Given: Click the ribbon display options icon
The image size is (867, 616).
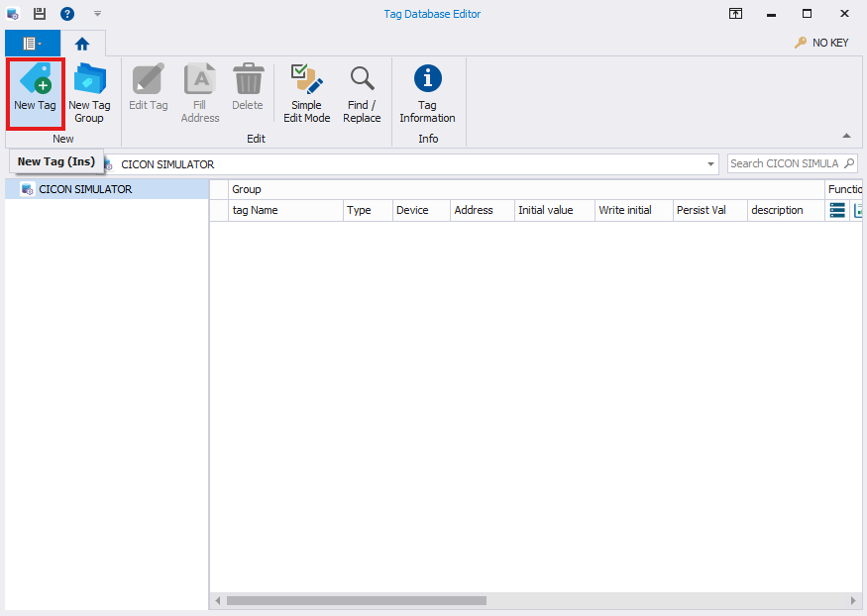Looking at the screenshot, I should [x=736, y=14].
